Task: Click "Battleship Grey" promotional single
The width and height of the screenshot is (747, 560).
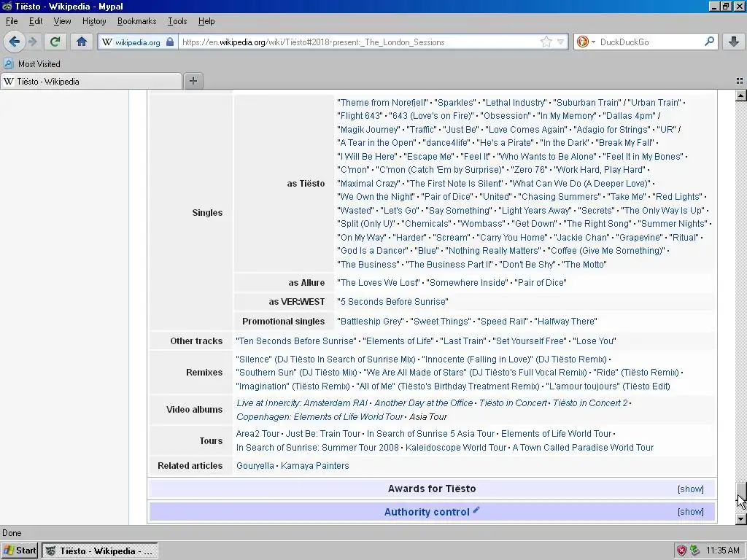Action: (370, 322)
